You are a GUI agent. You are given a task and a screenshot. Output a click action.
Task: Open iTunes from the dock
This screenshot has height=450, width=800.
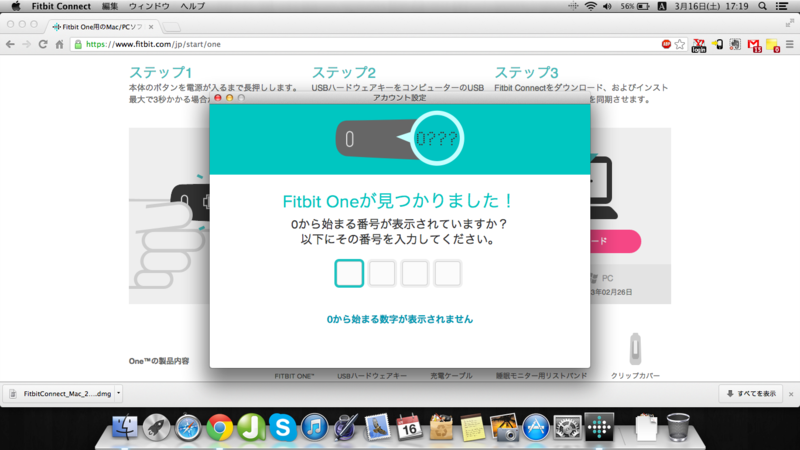(x=314, y=427)
